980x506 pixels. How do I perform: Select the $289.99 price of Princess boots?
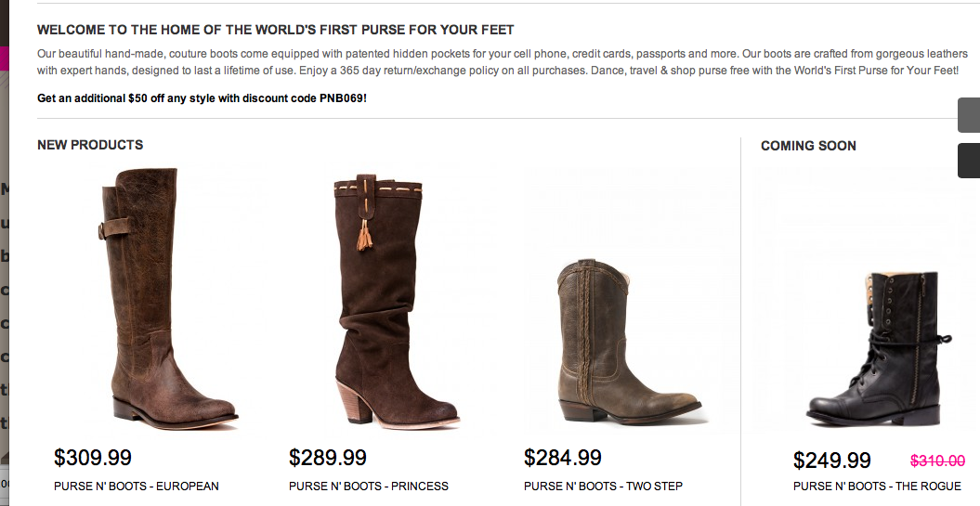[328, 458]
